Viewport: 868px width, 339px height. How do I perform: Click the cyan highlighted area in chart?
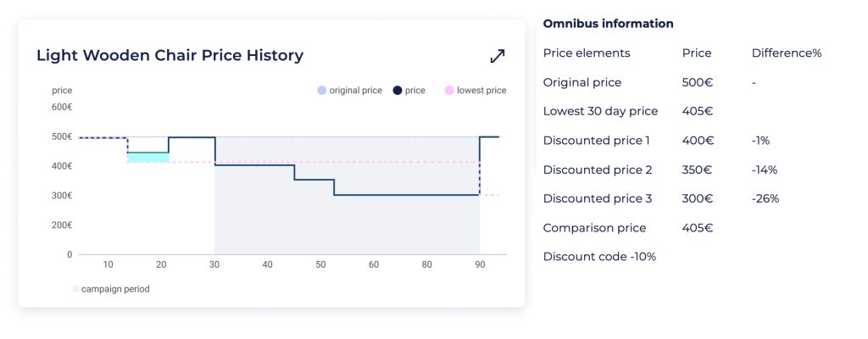coord(147,158)
